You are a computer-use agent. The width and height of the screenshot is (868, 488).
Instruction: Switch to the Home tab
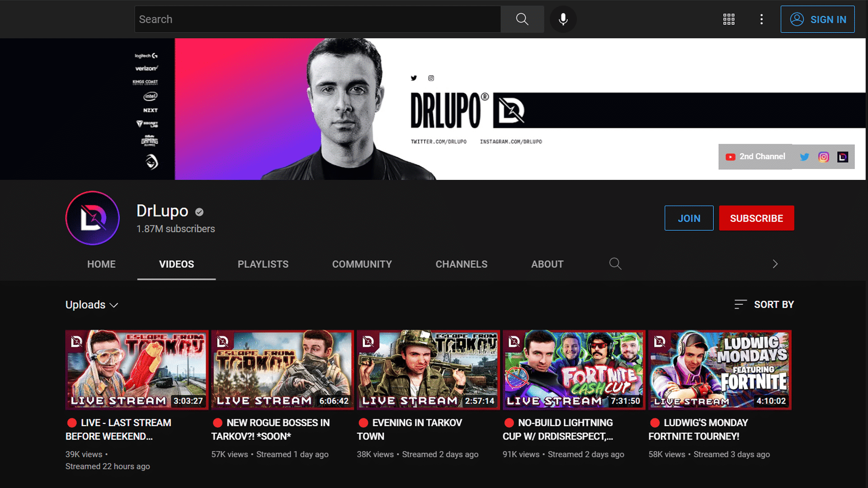(x=101, y=264)
